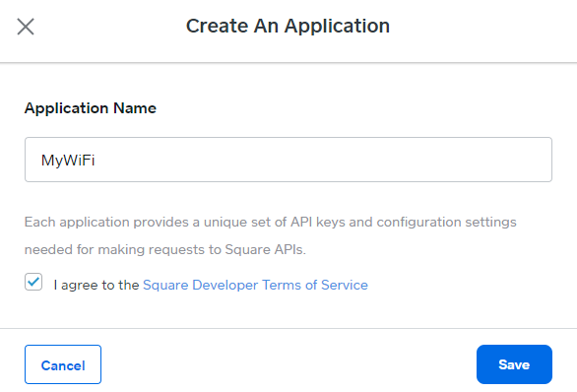Image resolution: width=577 pixels, height=392 pixels.
Task: Click the 'Create An Application' heading
Action: coord(288,27)
